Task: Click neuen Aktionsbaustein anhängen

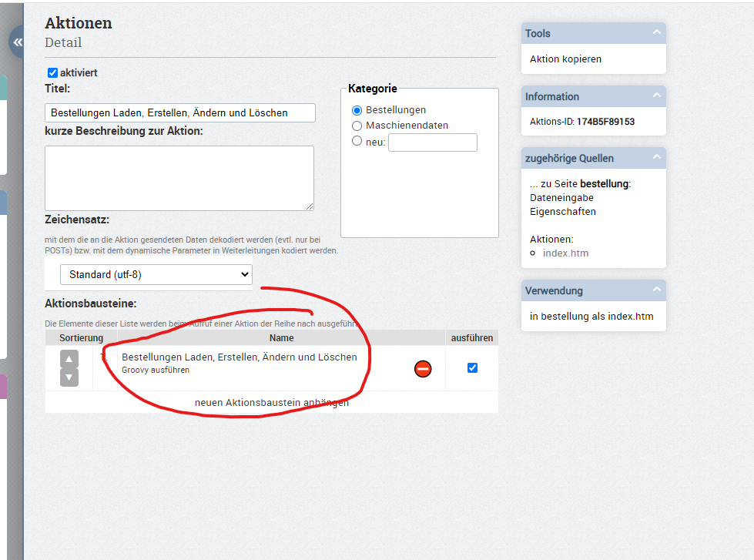Action: coord(271,402)
